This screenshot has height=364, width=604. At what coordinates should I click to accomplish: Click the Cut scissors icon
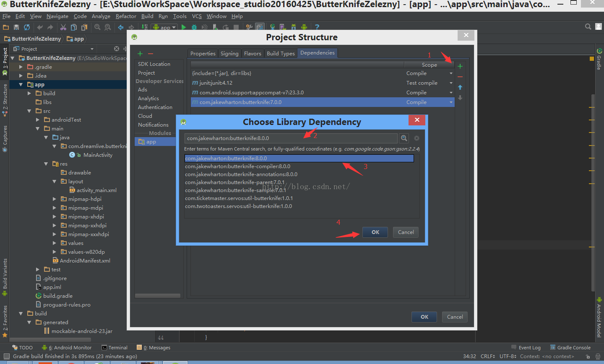coord(63,27)
